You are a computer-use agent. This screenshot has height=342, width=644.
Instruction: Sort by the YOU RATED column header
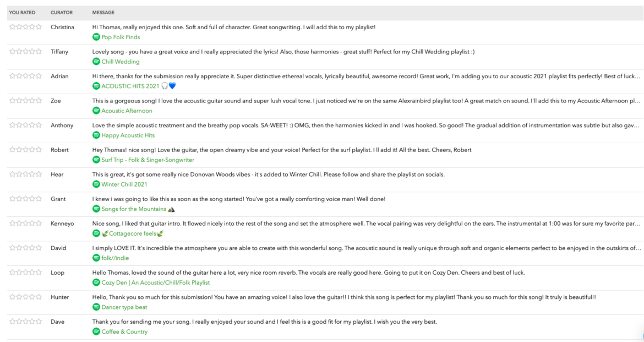(x=22, y=13)
